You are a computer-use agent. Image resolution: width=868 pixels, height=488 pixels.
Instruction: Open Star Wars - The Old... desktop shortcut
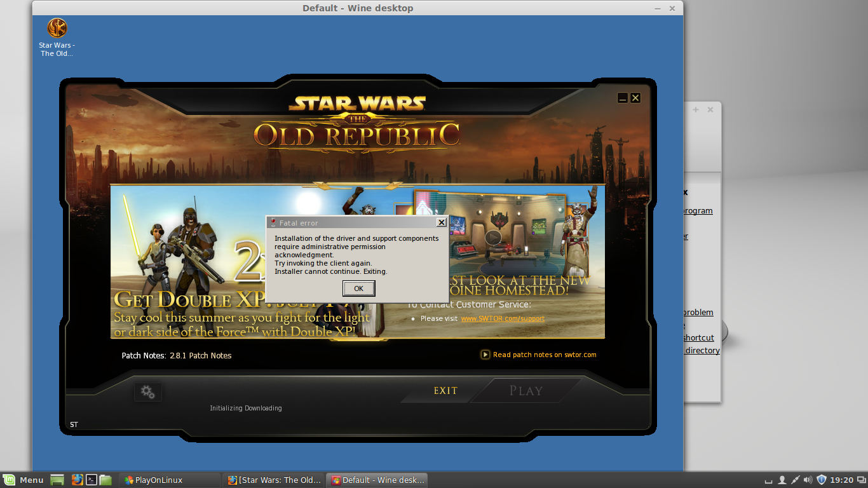point(57,37)
